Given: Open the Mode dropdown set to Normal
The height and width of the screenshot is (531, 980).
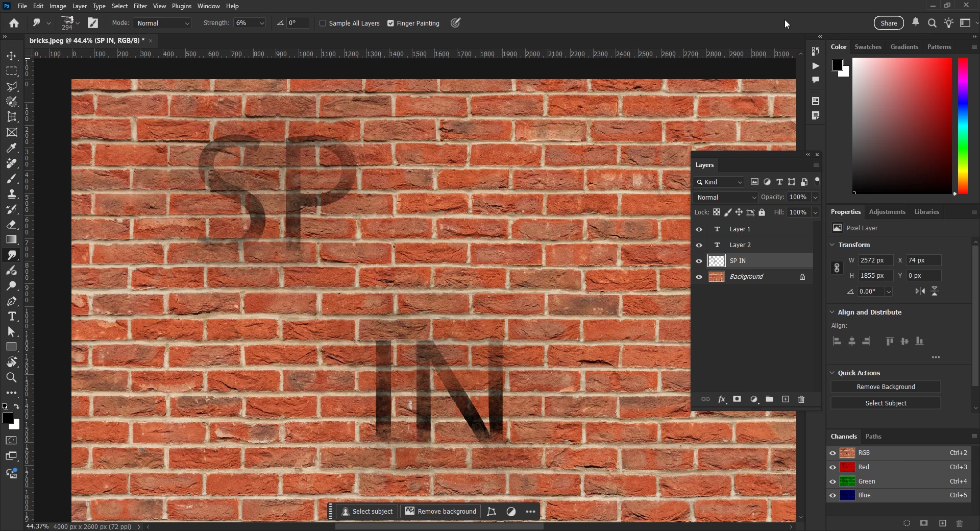Looking at the screenshot, I should tap(162, 23).
